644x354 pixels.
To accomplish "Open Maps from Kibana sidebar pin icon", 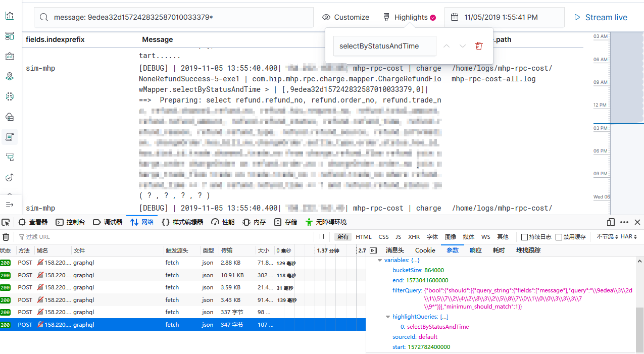I will (x=10, y=76).
